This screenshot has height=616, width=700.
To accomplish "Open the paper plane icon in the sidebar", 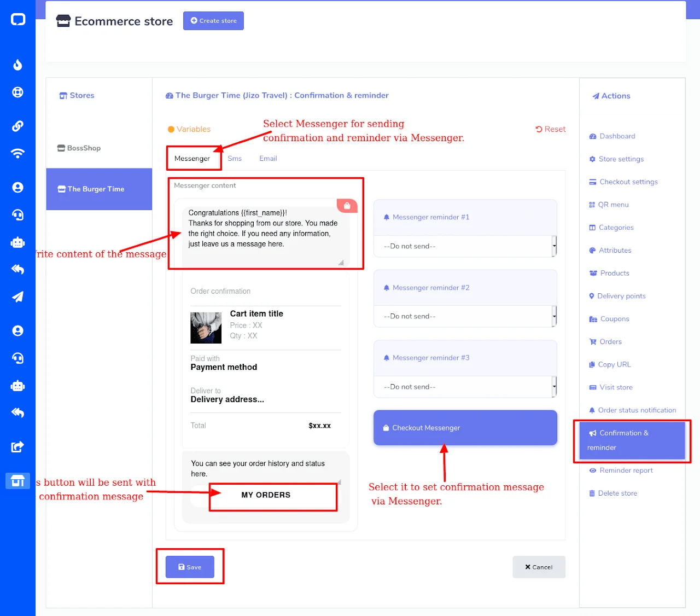I will [17, 297].
